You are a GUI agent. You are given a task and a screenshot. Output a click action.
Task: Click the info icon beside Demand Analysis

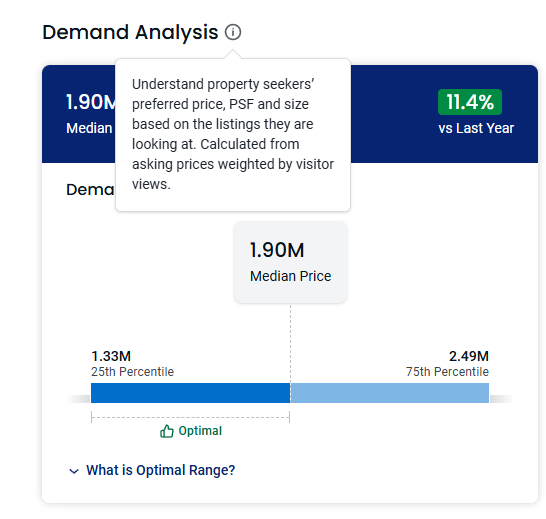(233, 32)
